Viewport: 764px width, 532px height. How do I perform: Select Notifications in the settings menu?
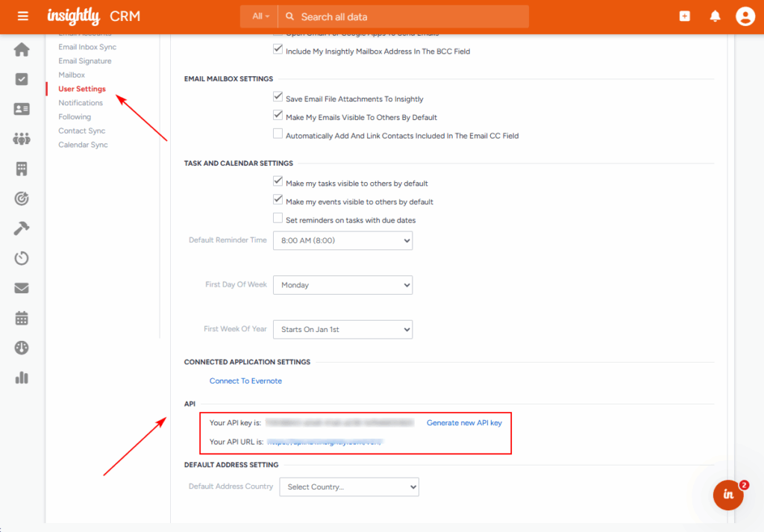coord(81,103)
